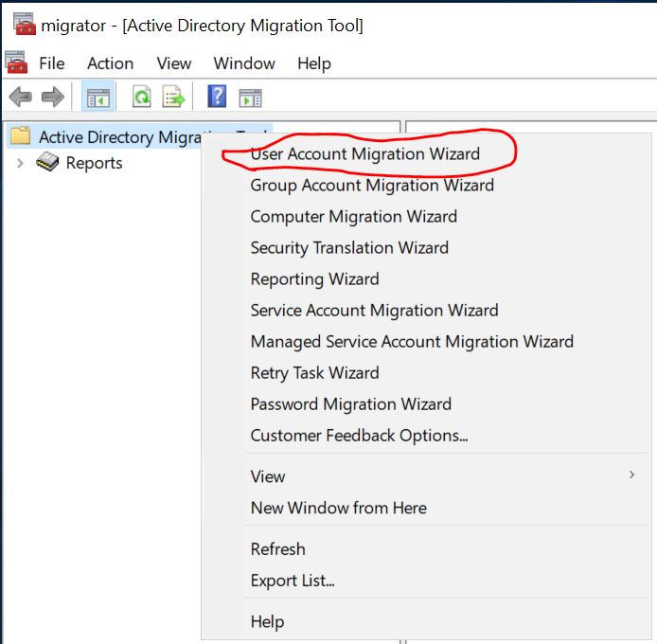Screen dimensions: 657x644
Task: Open Customer Feedback Options
Action: coord(359,436)
